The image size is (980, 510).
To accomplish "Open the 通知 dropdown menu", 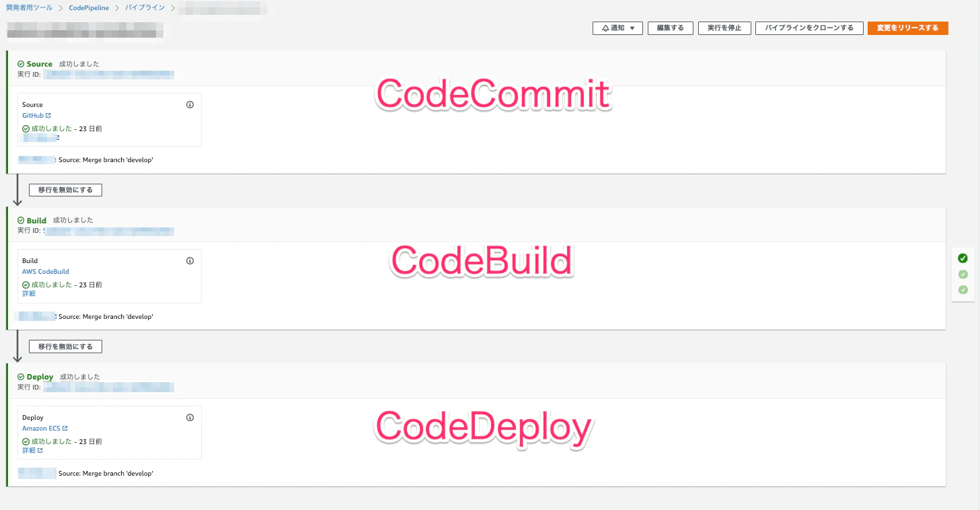I will (x=617, y=28).
